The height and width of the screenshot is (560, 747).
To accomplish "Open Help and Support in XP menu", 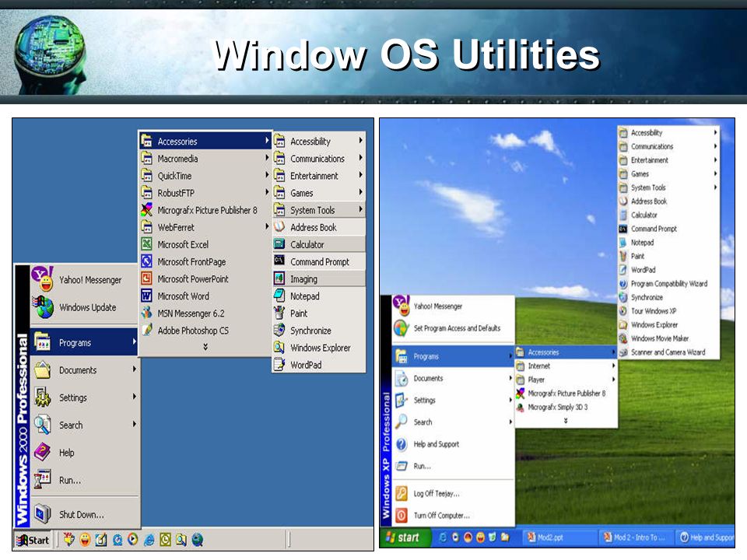I will pos(453,444).
